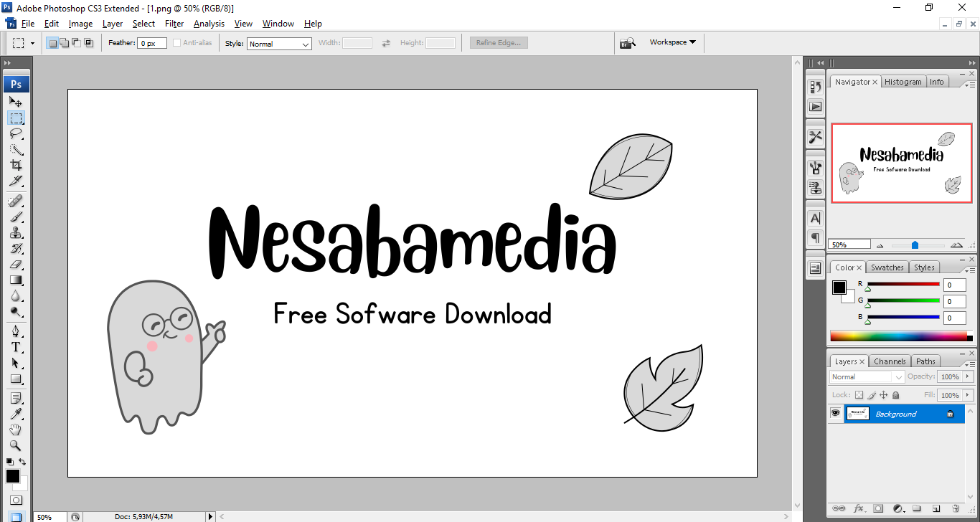This screenshot has width=980, height=522.
Task: Click the Feather input field
Action: (x=152, y=43)
